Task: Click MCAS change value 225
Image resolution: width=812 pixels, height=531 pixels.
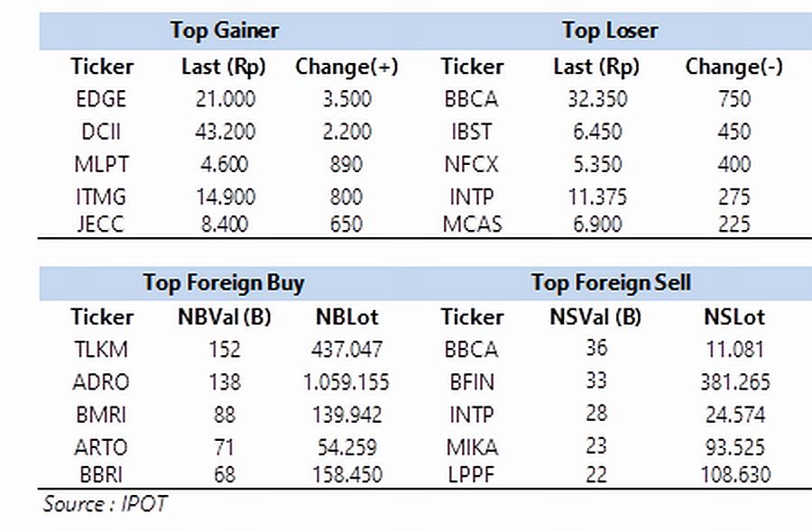Action: click(x=734, y=224)
